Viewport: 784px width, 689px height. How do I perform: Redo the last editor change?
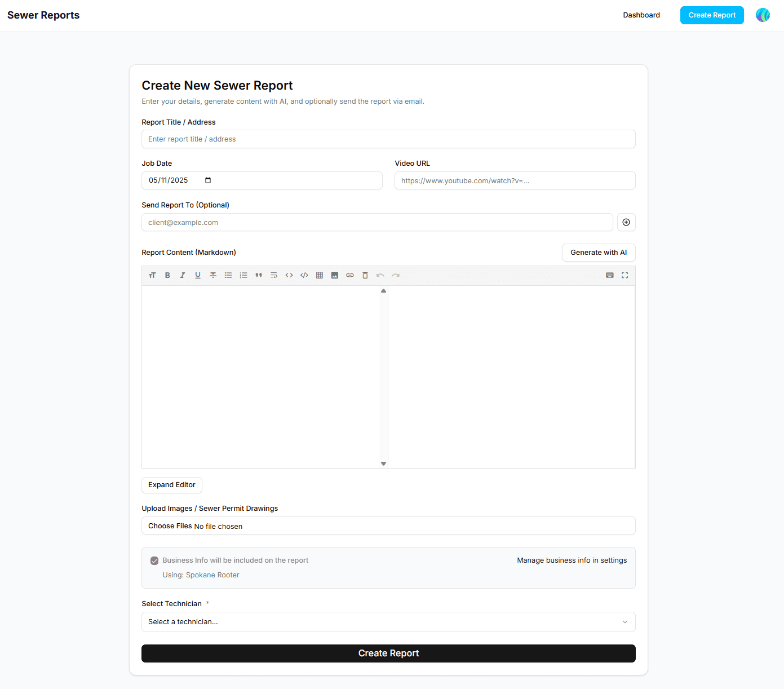(x=396, y=275)
